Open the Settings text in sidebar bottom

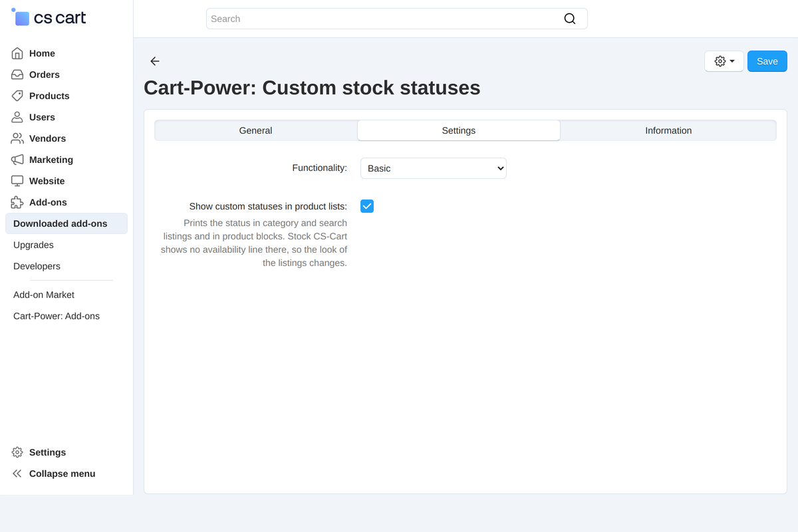pyautogui.click(x=47, y=452)
